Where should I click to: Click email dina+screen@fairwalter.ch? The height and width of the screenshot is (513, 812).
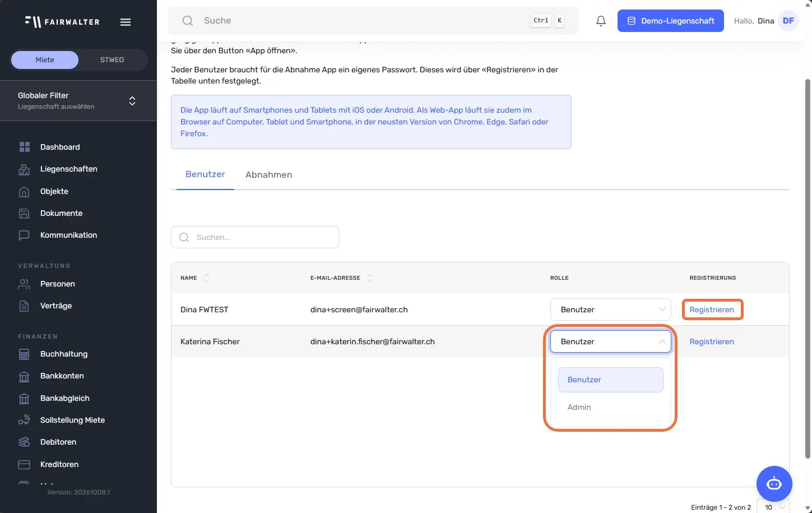[359, 309]
